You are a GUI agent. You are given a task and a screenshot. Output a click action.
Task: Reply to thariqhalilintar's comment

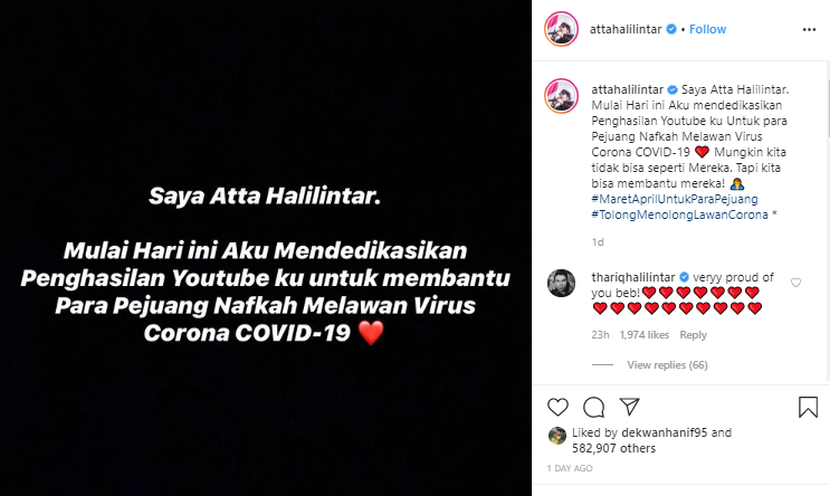point(693,335)
